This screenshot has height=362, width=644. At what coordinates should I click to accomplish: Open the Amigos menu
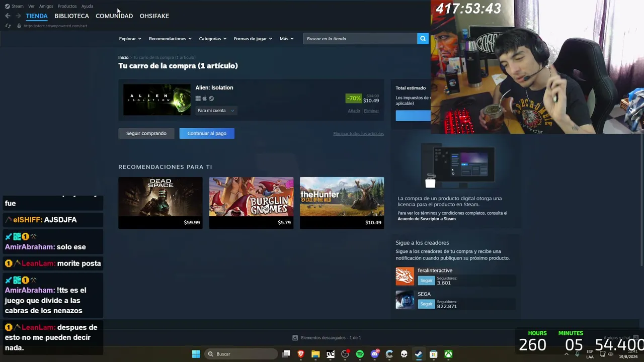pyautogui.click(x=46, y=6)
